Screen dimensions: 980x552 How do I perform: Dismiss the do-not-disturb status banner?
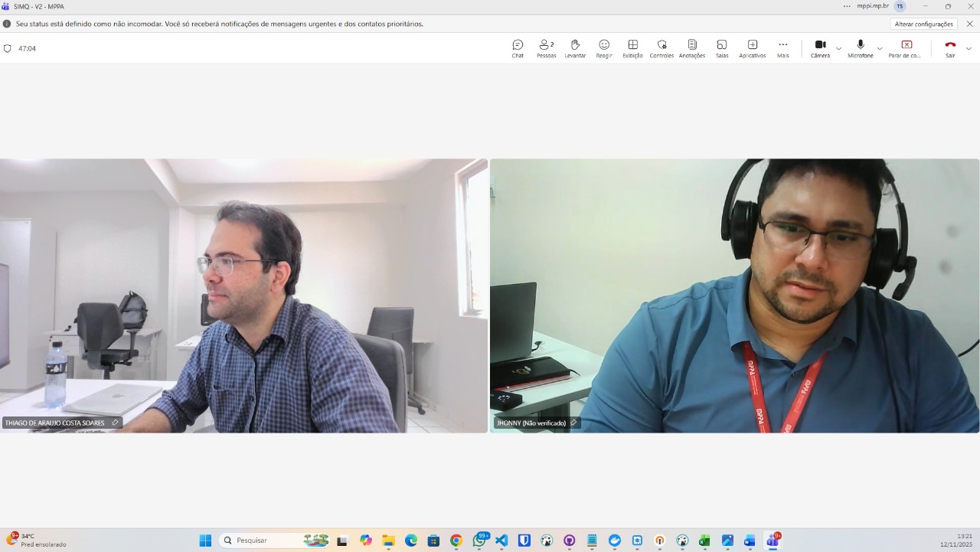click(x=969, y=24)
